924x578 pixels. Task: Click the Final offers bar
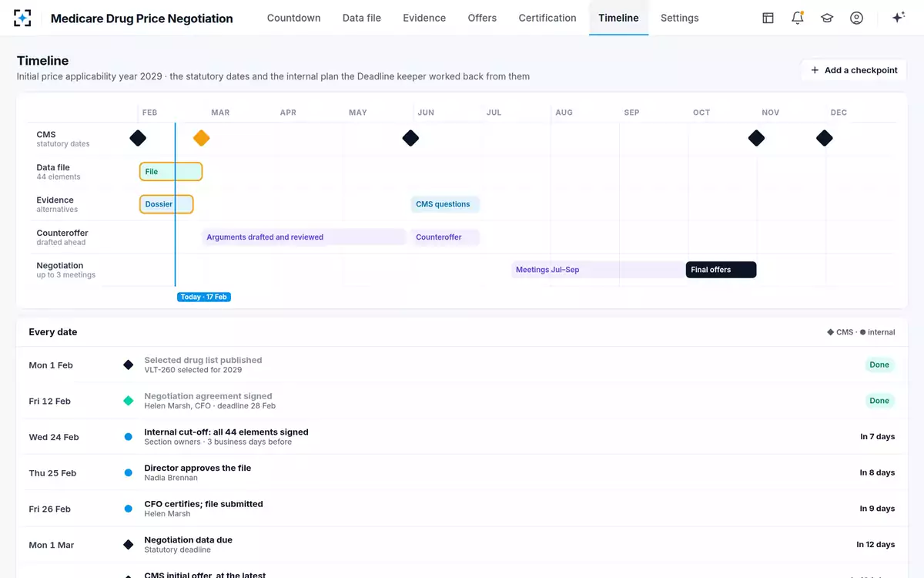click(721, 270)
